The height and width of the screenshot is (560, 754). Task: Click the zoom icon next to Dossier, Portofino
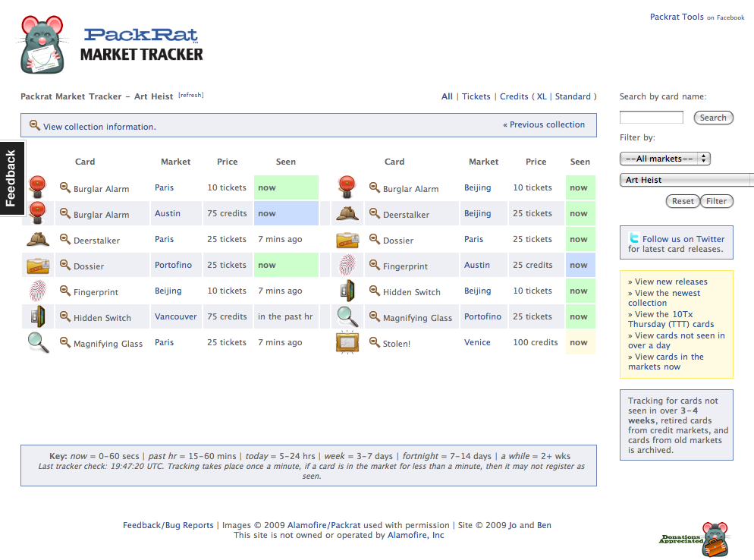65,265
